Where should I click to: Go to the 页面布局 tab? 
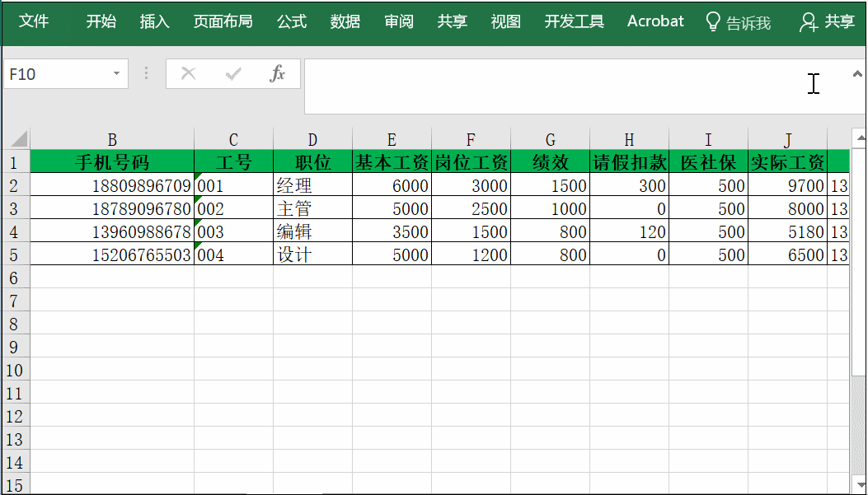tap(223, 21)
